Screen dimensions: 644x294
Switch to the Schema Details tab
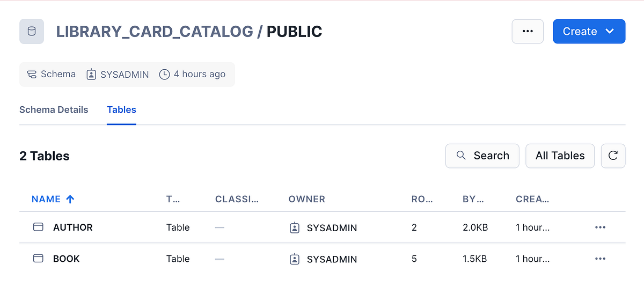tap(54, 109)
